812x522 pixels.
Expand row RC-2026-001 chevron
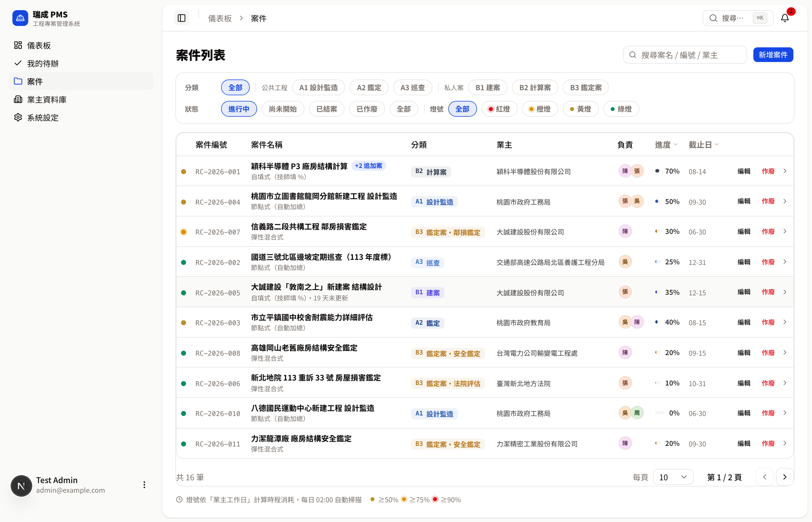785,171
